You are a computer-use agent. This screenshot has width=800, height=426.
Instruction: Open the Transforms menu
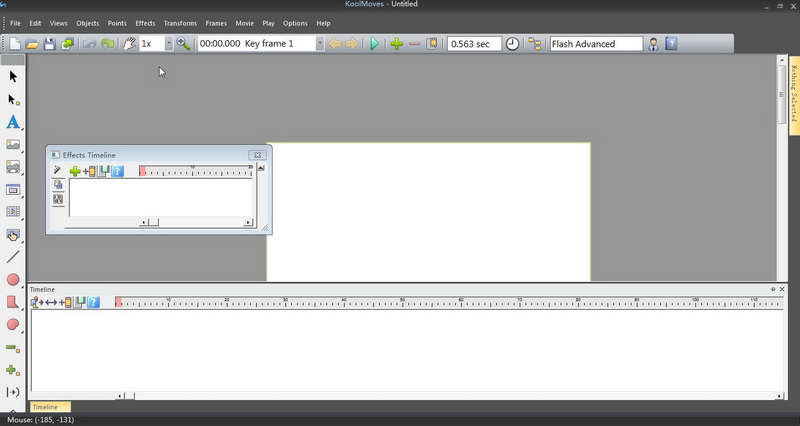coord(180,23)
